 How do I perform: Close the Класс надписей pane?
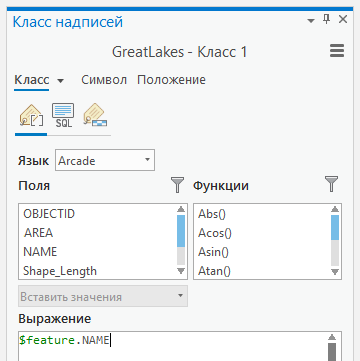[x=343, y=20]
